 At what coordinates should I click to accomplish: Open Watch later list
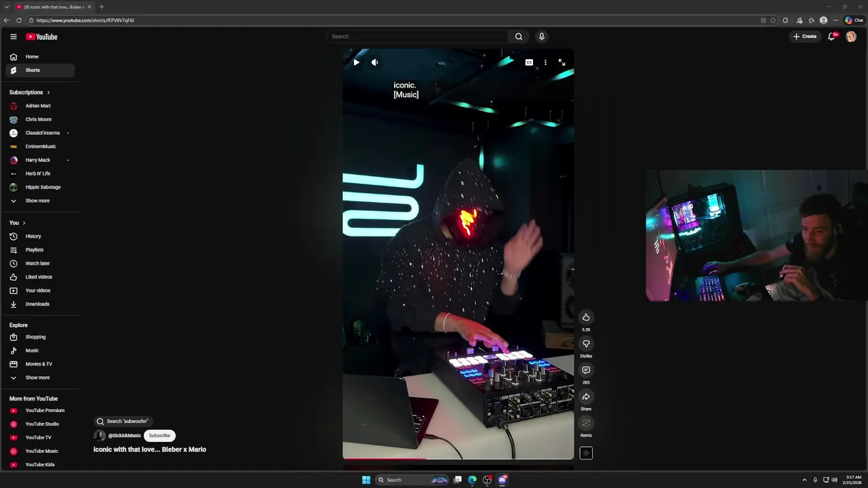(40, 264)
